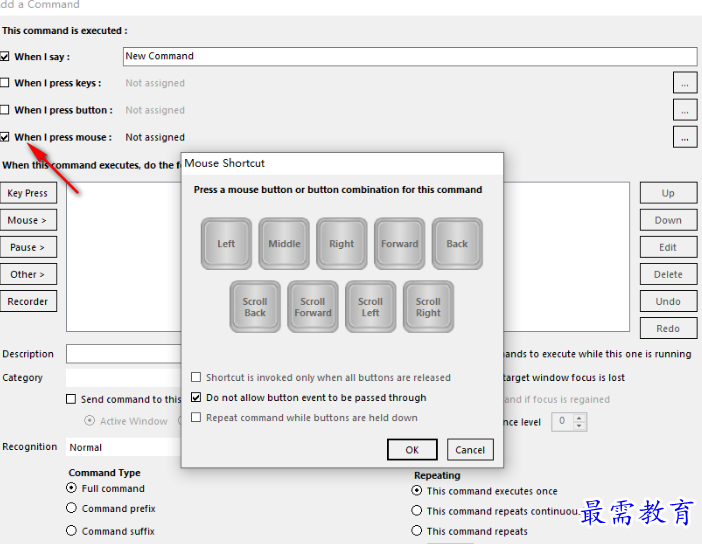This screenshot has width=702, height=544.
Task: Click the Down button
Action: 668,220
